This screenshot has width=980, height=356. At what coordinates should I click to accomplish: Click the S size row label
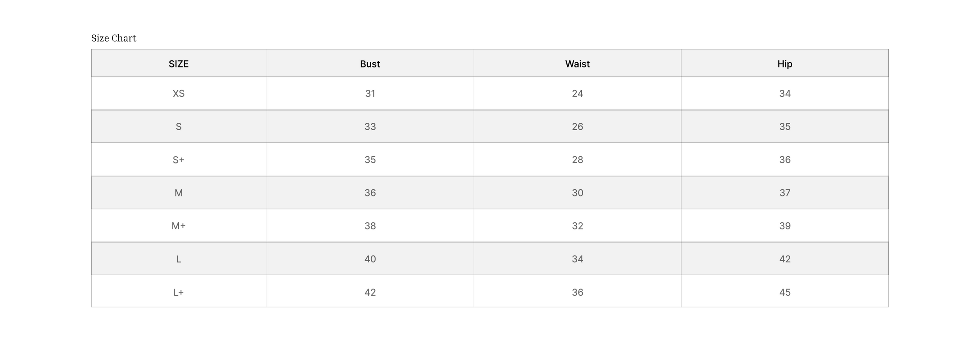[x=179, y=127]
